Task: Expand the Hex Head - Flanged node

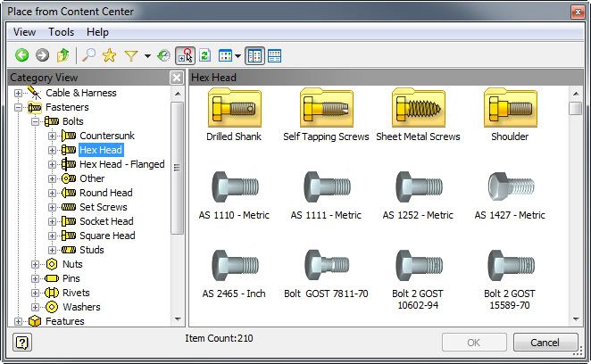Action: point(52,164)
